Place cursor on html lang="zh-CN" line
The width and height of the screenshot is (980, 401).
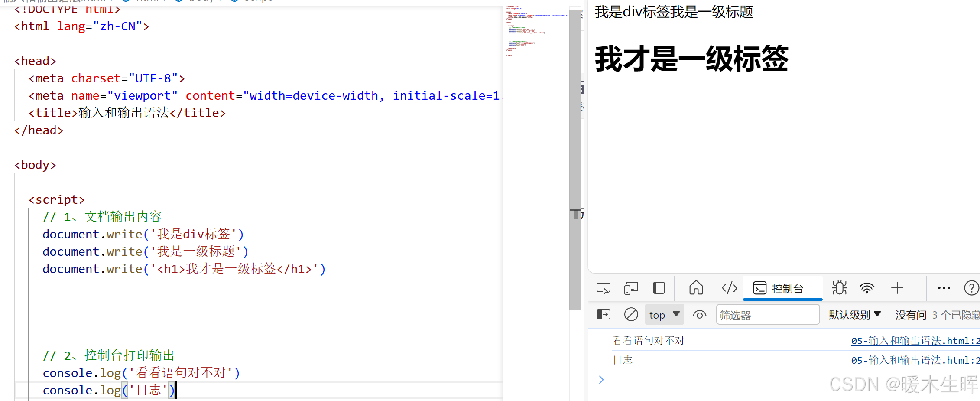coord(82,26)
